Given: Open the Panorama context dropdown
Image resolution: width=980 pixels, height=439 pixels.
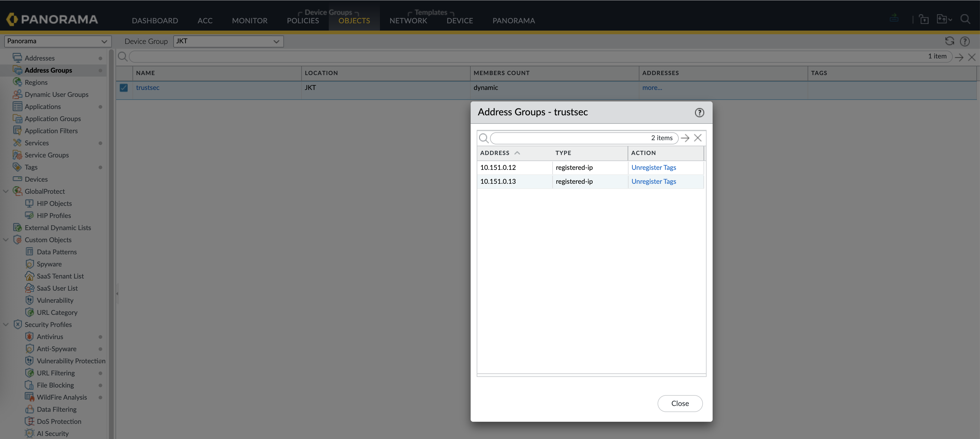Looking at the screenshot, I should coord(57,41).
